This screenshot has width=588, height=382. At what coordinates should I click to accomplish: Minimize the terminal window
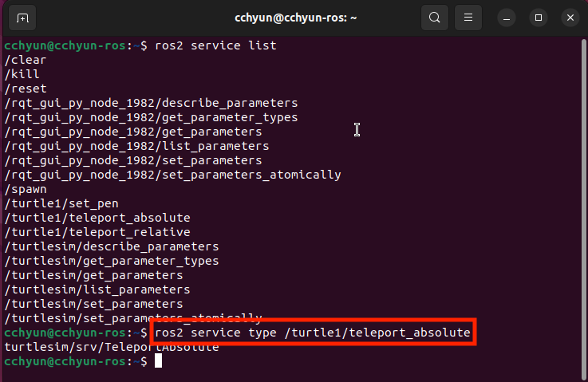[507, 18]
